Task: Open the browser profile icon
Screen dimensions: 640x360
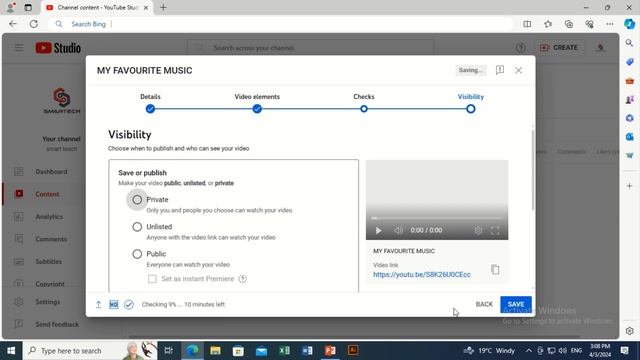Action: click(x=11, y=7)
